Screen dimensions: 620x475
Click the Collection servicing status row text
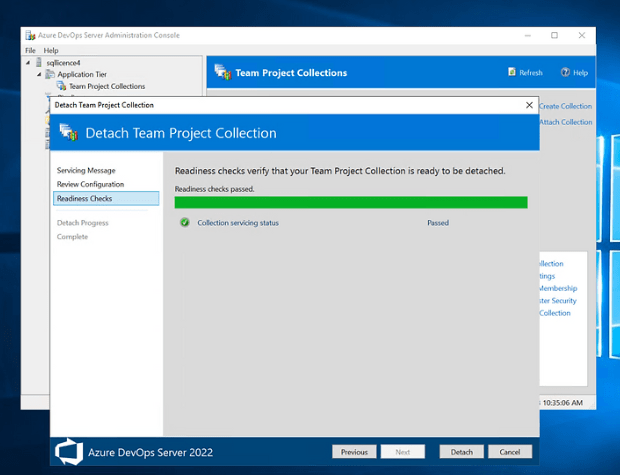pyautogui.click(x=238, y=223)
